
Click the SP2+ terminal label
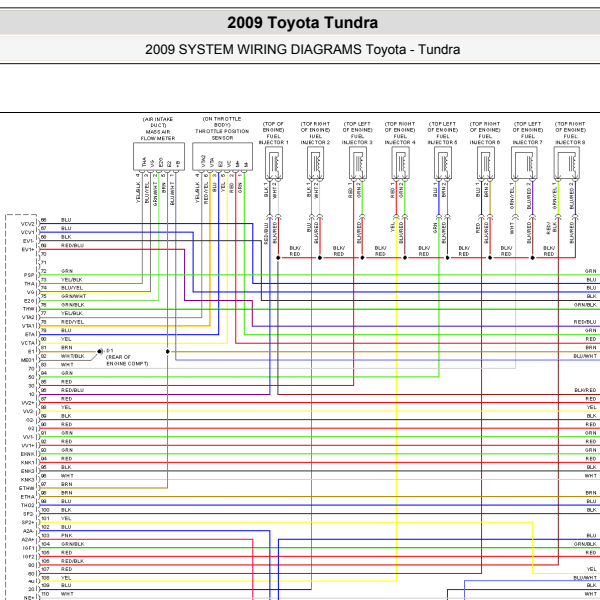[x=28, y=522]
